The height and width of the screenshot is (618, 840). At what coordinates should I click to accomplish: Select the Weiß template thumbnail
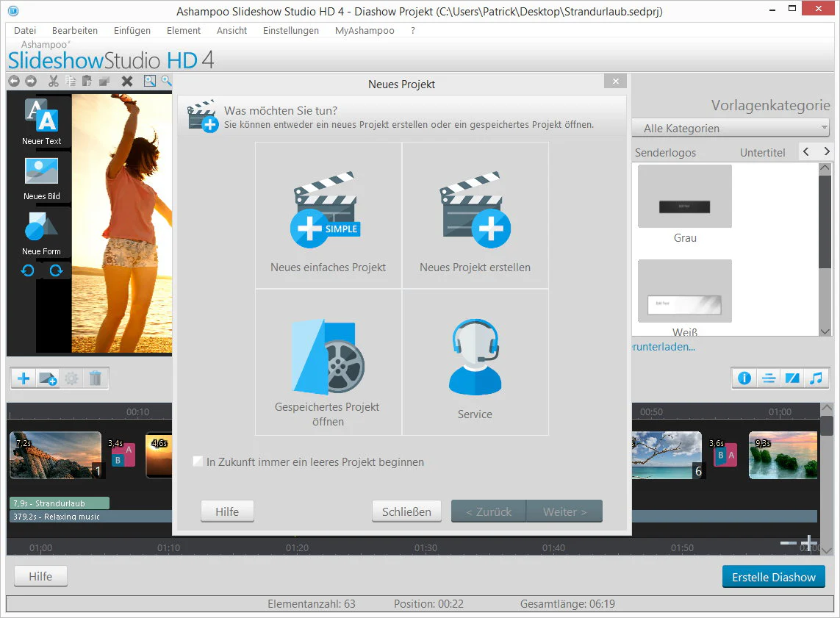(x=685, y=291)
